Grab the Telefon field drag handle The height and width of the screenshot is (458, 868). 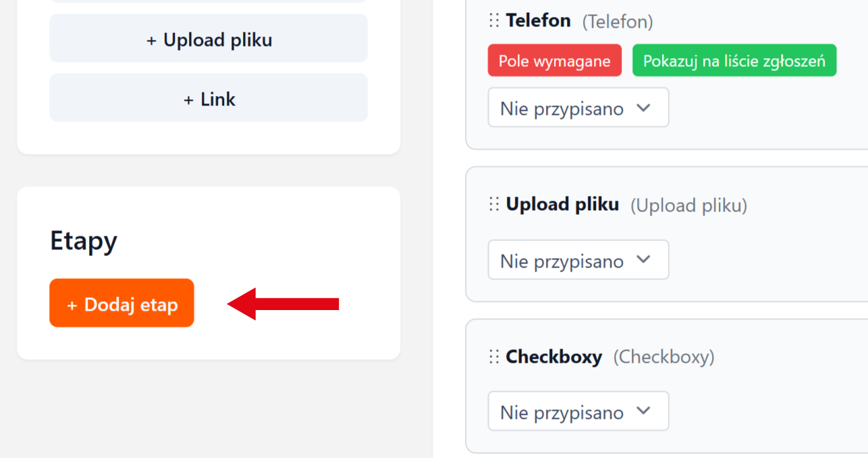494,21
